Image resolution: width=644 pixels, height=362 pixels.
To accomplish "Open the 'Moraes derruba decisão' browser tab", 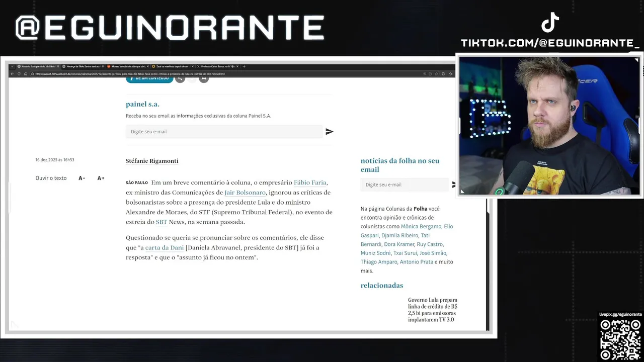I will [x=128, y=66].
